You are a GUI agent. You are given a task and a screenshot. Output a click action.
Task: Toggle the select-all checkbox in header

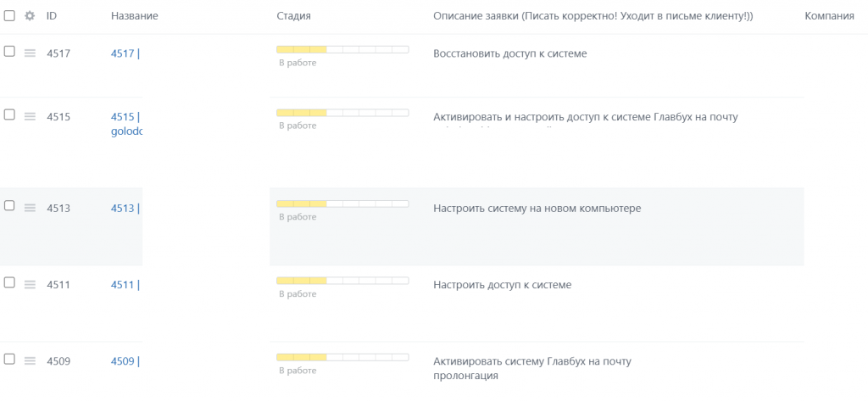point(9,15)
